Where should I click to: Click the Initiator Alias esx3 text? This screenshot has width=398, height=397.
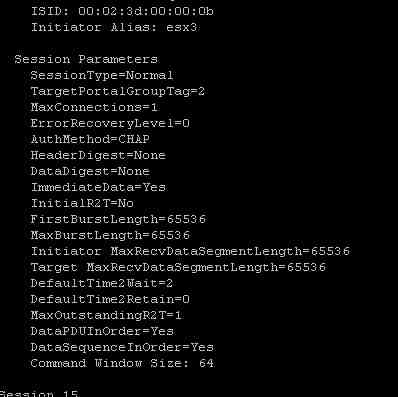pyautogui.click(x=114, y=27)
